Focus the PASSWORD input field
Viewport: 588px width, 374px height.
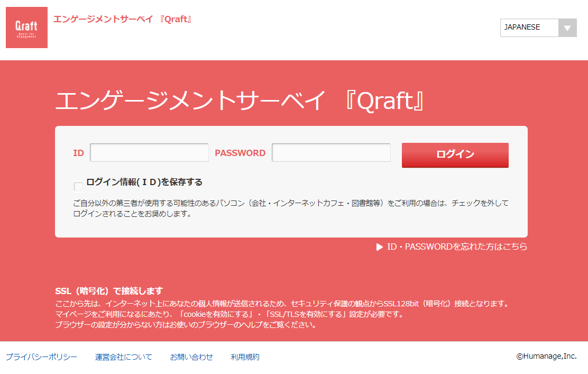click(331, 153)
